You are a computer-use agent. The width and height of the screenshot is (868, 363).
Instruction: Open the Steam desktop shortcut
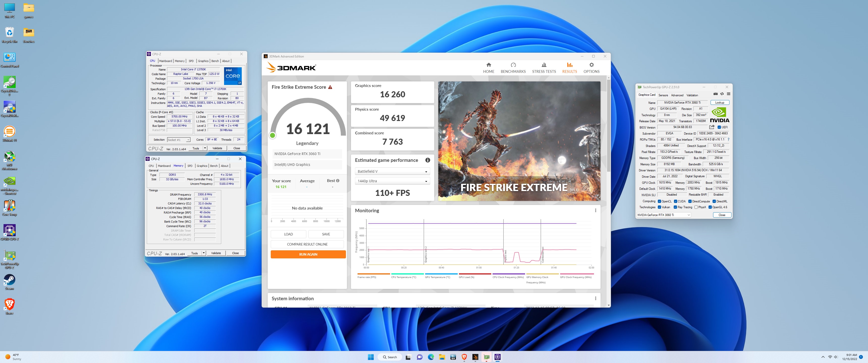click(9, 282)
